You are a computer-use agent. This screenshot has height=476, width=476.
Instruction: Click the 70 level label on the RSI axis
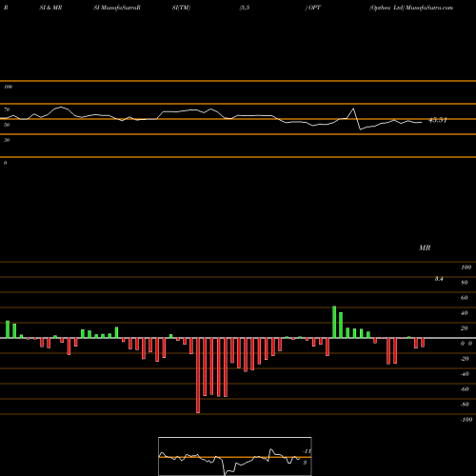point(7,109)
